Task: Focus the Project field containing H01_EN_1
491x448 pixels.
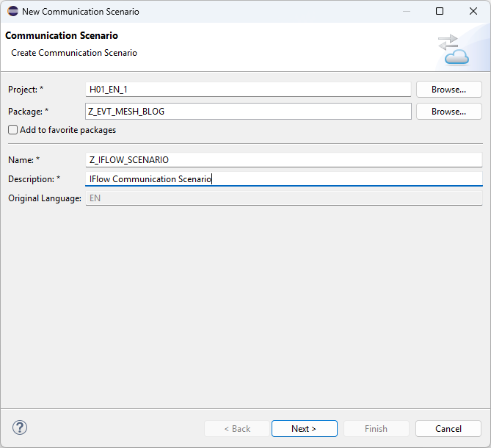Action: 248,90
